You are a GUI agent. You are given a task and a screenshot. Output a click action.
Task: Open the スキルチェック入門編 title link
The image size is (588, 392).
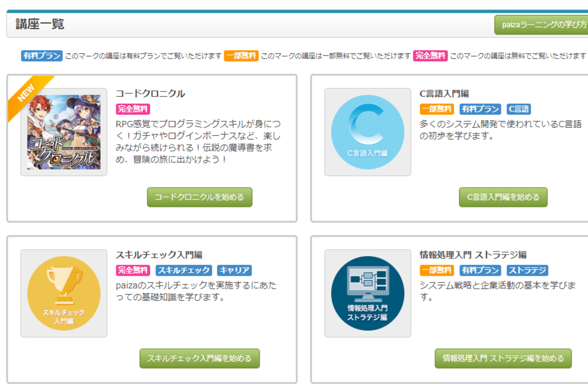(x=159, y=255)
